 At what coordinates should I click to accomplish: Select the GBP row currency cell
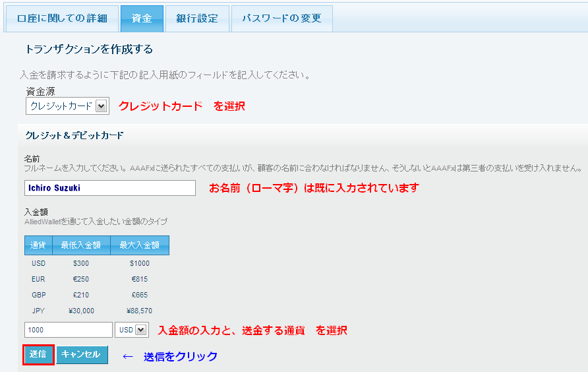(x=39, y=295)
